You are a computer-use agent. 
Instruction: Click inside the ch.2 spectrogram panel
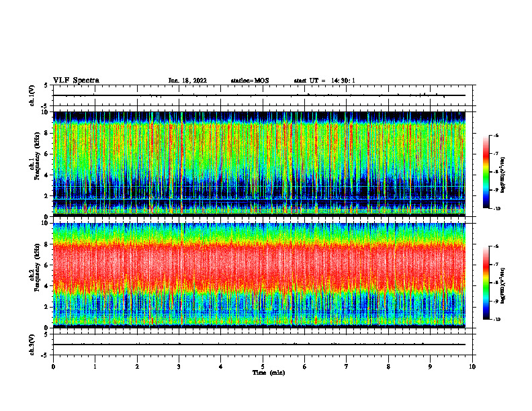coord(259,275)
